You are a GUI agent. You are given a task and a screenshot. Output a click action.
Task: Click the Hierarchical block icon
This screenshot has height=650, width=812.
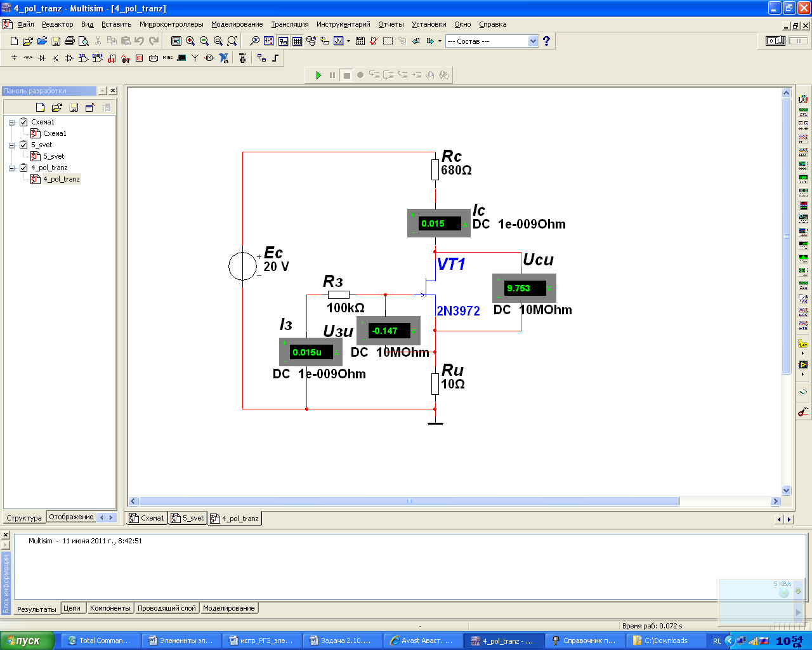(262, 58)
